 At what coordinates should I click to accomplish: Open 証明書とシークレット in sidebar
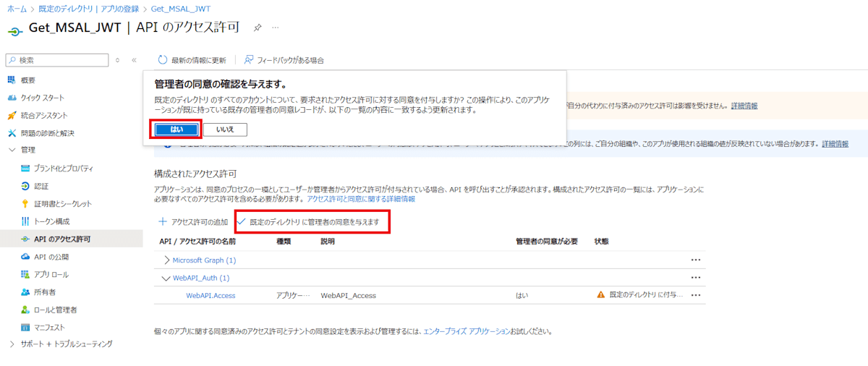63,203
